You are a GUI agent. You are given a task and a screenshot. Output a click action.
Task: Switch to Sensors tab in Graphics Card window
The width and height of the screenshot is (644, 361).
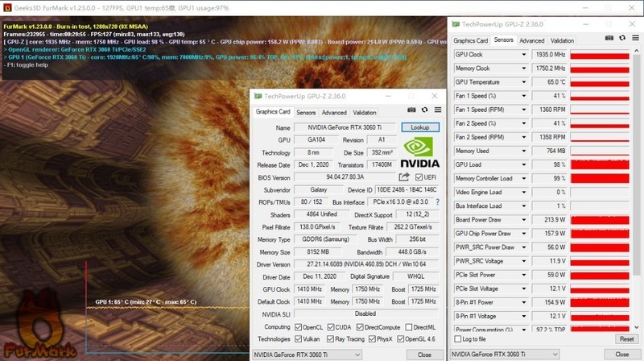[306, 113]
